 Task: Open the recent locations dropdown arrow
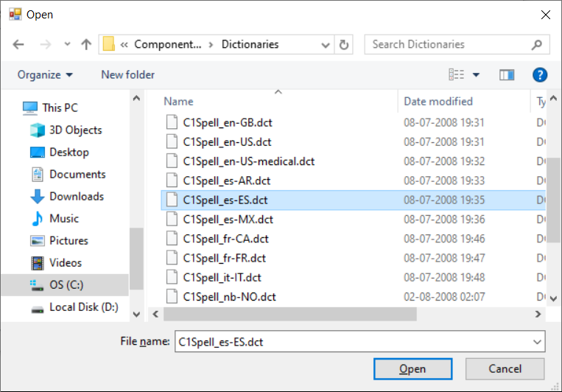(x=66, y=45)
